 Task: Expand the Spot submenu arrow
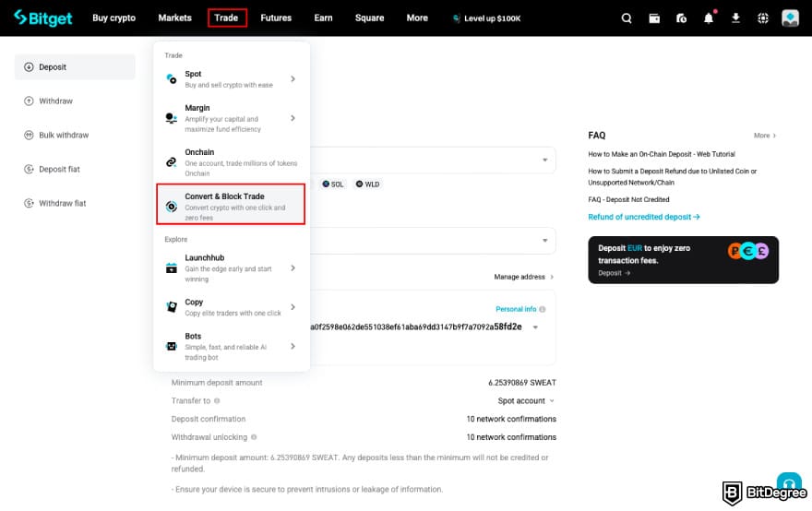click(x=293, y=78)
